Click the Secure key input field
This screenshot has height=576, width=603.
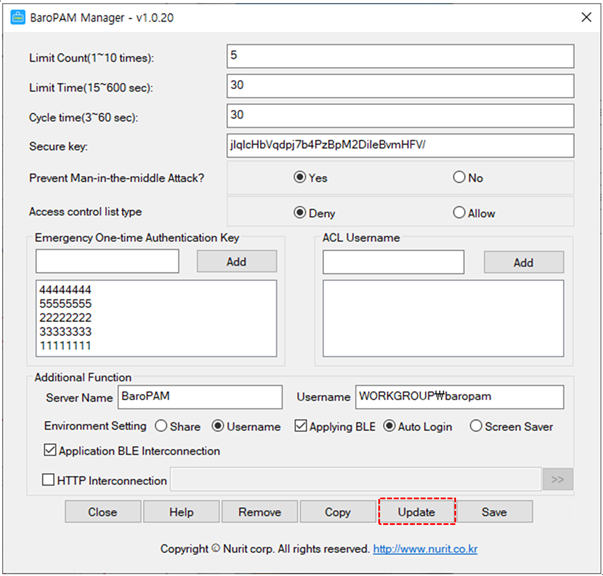click(400, 145)
